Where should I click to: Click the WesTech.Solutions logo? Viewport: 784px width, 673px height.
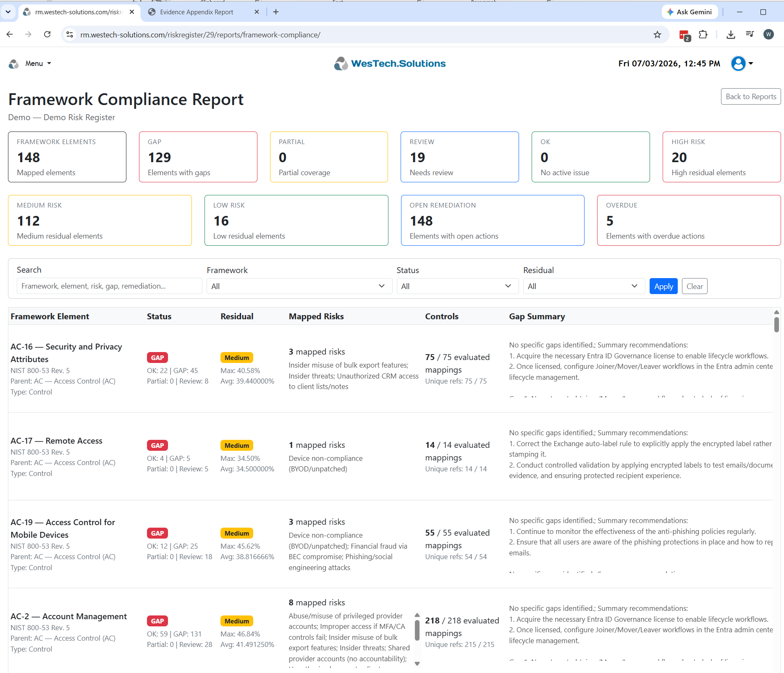pyautogui.click(x=390, y=63)
